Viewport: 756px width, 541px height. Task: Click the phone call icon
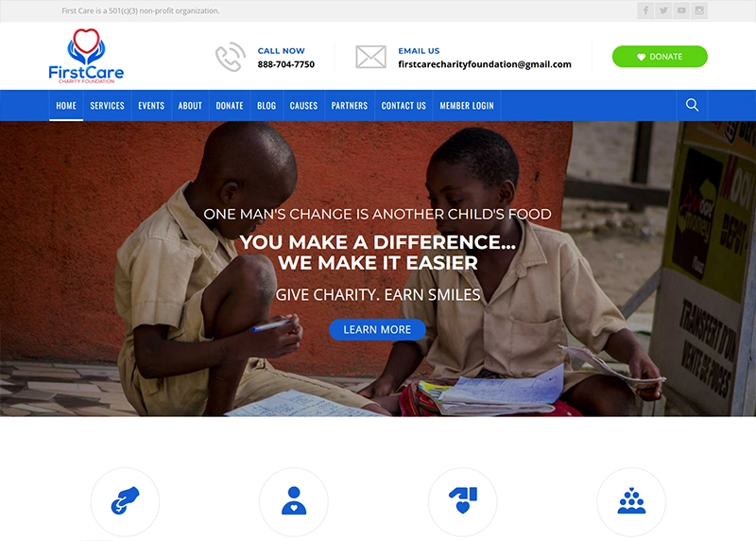(230, 57)
